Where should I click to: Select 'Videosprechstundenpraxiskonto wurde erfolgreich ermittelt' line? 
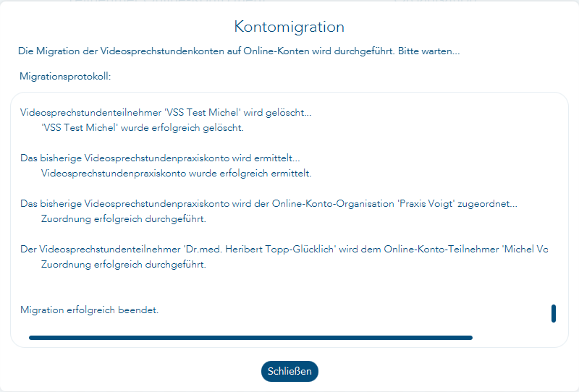(176, 174)
